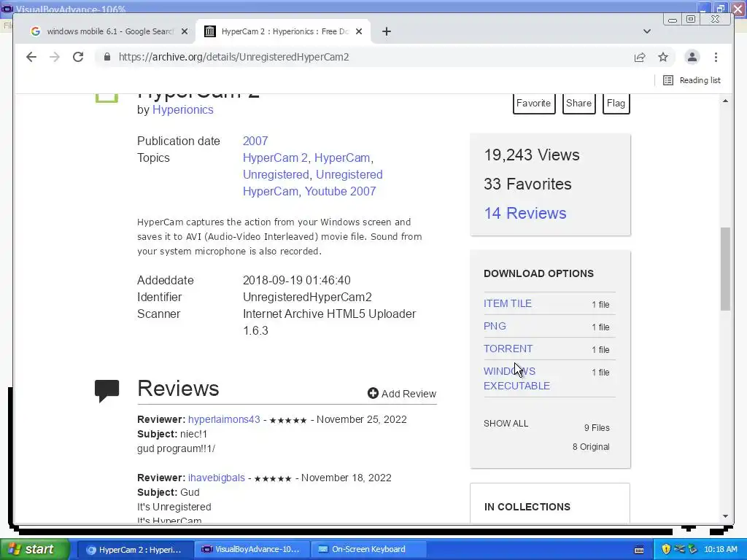The width and height of the screenshot is (747, 560).
Task: Click the 2007 publication date link
Action: 255,141
